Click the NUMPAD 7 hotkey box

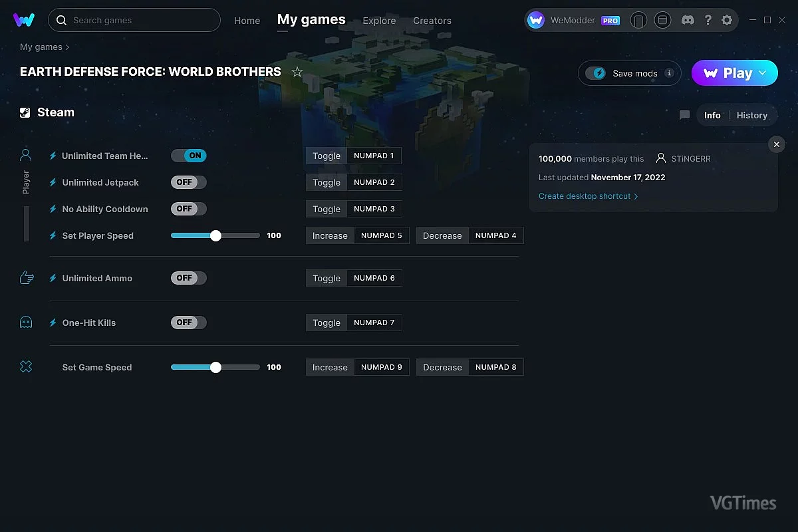(x=374, y=323)
